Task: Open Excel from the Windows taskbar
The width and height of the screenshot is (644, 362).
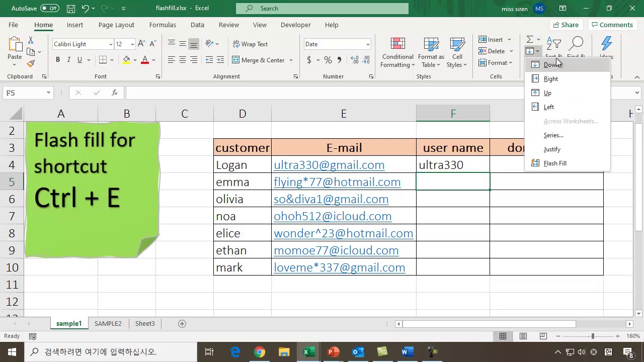Action: pos(308,352)
